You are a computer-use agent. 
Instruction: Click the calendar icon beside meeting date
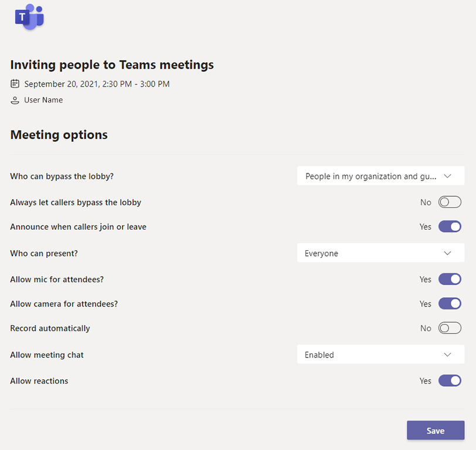tap(15, 84)
